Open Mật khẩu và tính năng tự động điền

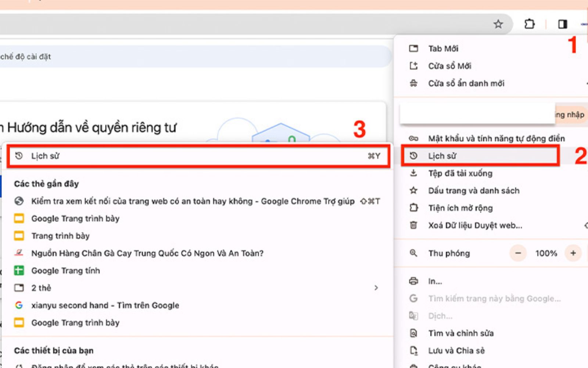[491, 138]
